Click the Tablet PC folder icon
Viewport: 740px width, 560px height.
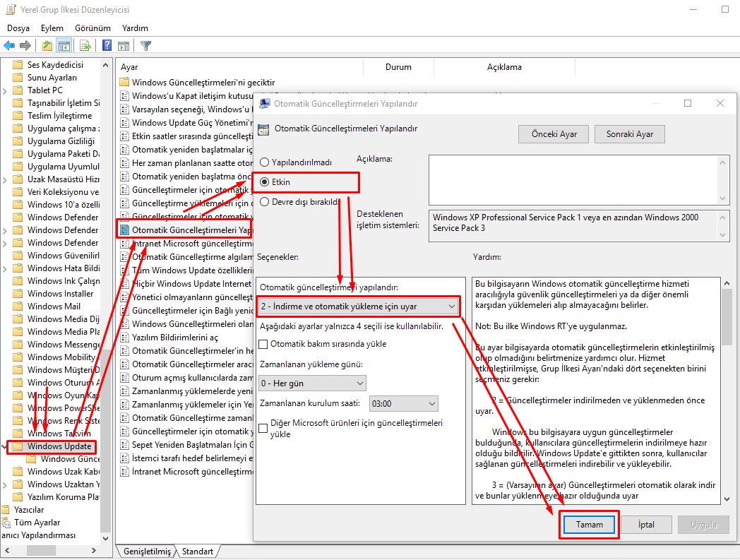(18, 90)
